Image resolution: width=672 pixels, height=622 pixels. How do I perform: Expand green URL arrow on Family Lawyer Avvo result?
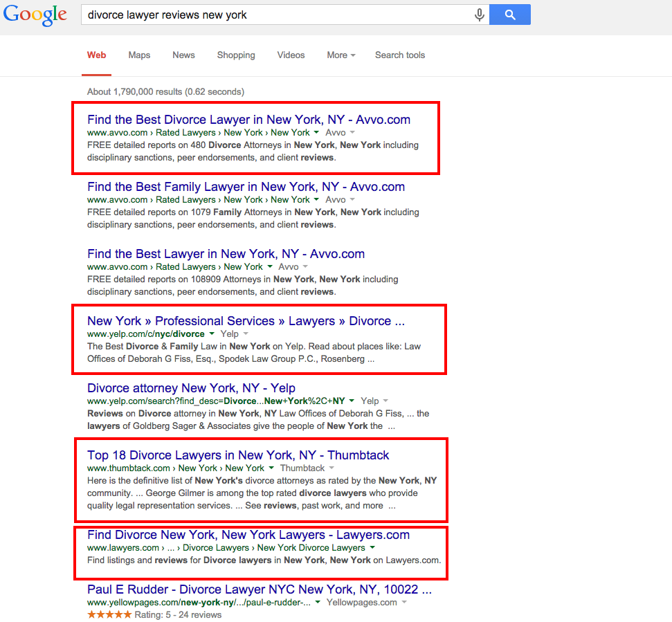click(316, 200)
